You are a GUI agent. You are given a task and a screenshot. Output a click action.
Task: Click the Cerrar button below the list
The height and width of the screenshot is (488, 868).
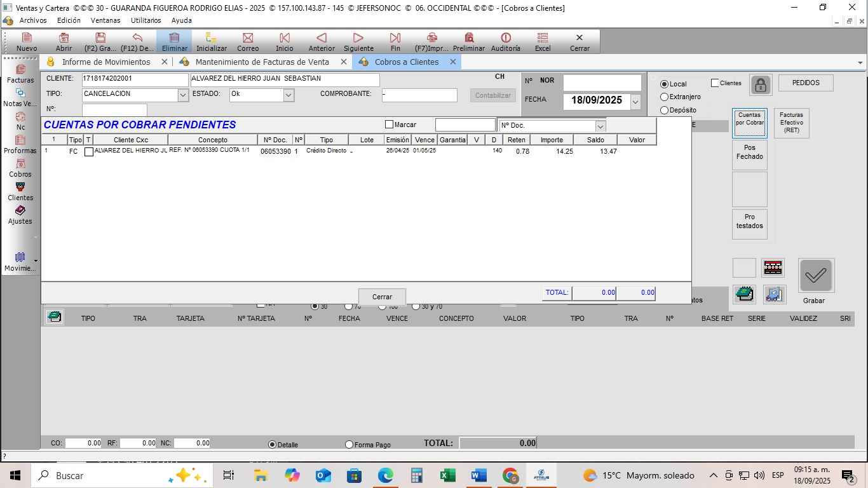coord(382,297)
